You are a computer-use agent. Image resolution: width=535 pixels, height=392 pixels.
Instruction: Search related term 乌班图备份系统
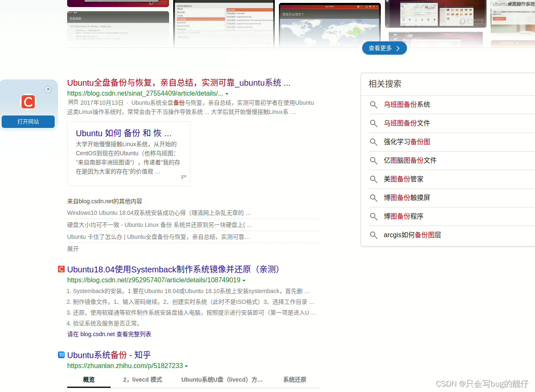click(407, 104)
